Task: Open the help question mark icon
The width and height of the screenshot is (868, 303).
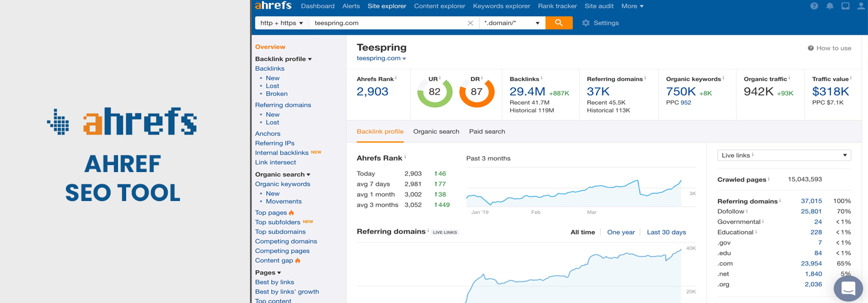Action: [x=814, y=6]
